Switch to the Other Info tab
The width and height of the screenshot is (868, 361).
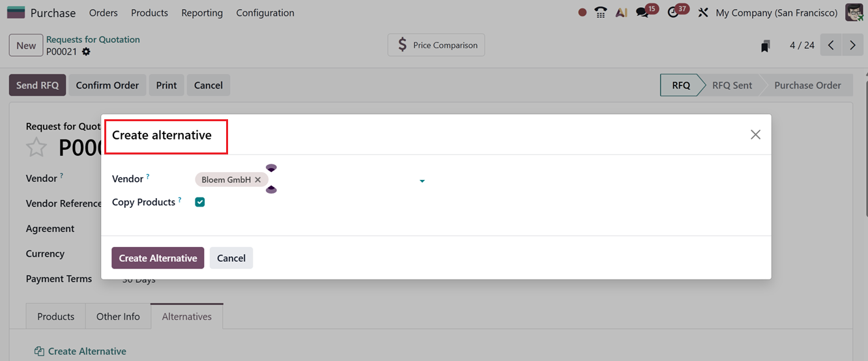pos(118,317)
